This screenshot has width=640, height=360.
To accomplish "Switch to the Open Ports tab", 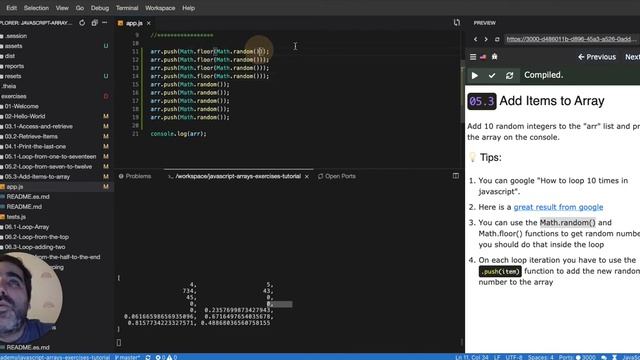I will pos(337,176).
